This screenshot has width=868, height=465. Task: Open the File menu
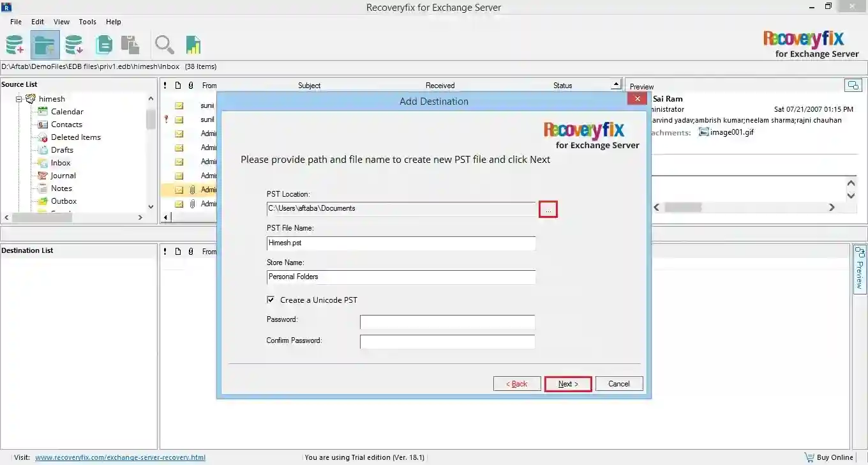(x=16, y=22)
